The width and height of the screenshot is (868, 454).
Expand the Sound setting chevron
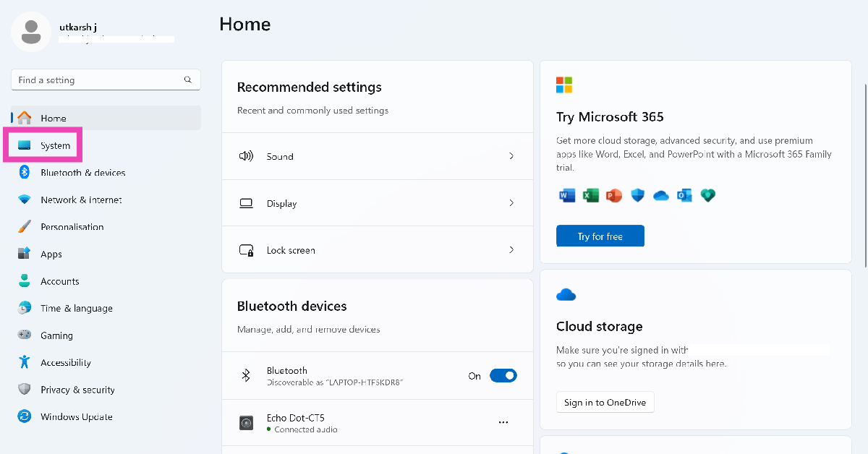[x=511, y=156]
